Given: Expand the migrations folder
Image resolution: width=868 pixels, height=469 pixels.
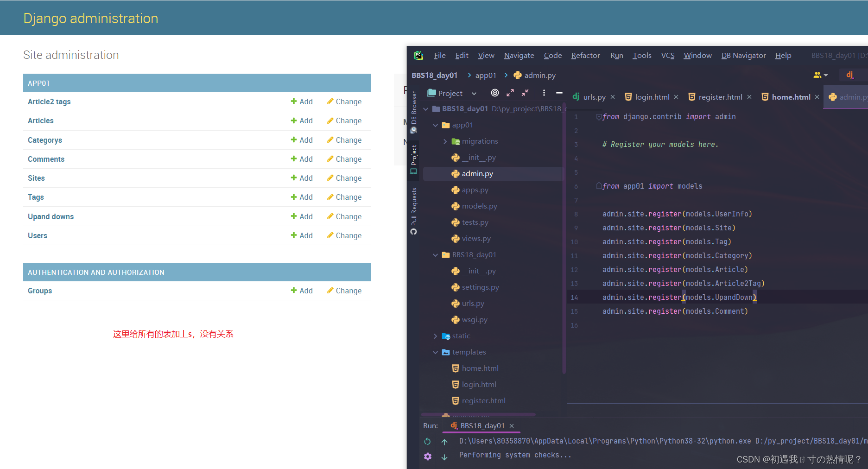Looking at the screenshot, I should [x=445, y=141].
